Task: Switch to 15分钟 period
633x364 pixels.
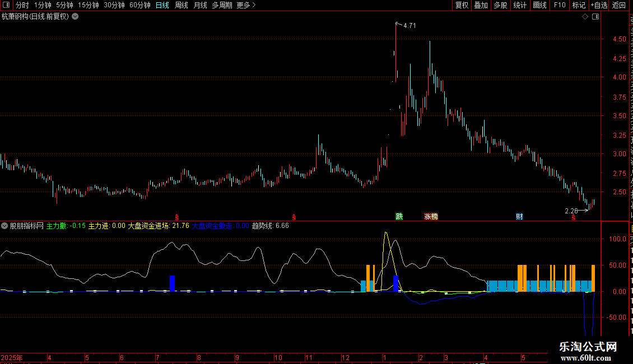Action: coord(89,5)
